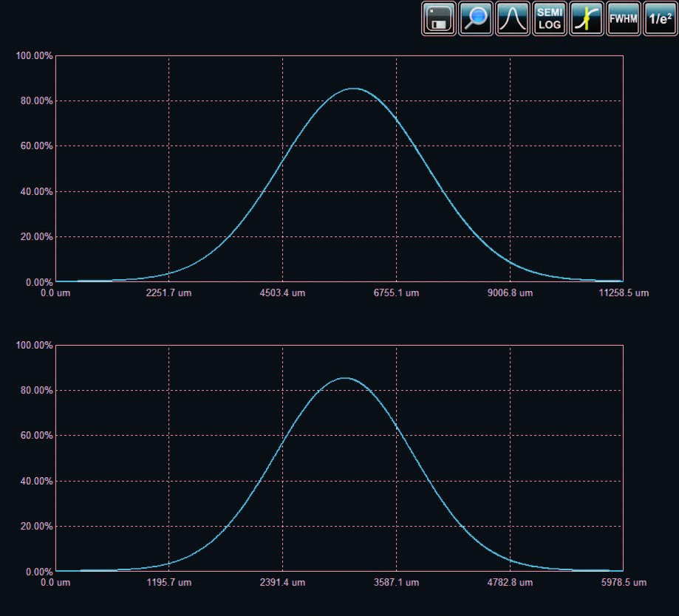679x616 pixels.
Task: Click the S-curve yellow marker icon
Action: [x=587, y=18]
